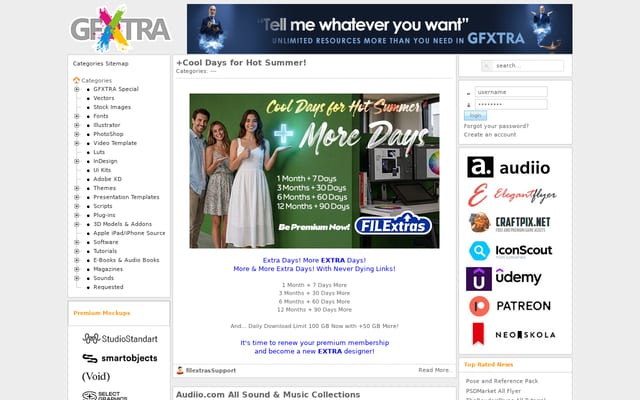
Task: Open the top GFXTRA genie banner
Action: 380,29
